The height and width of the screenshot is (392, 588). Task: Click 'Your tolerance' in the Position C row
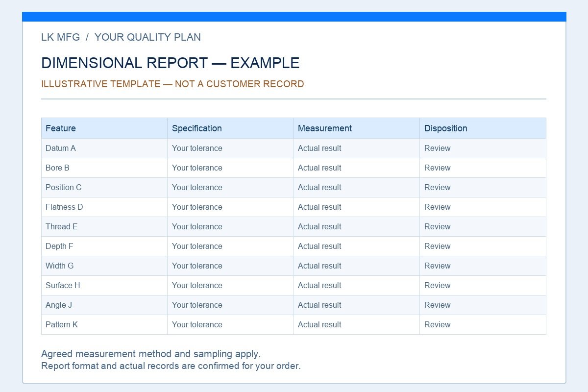click(197, 187)
